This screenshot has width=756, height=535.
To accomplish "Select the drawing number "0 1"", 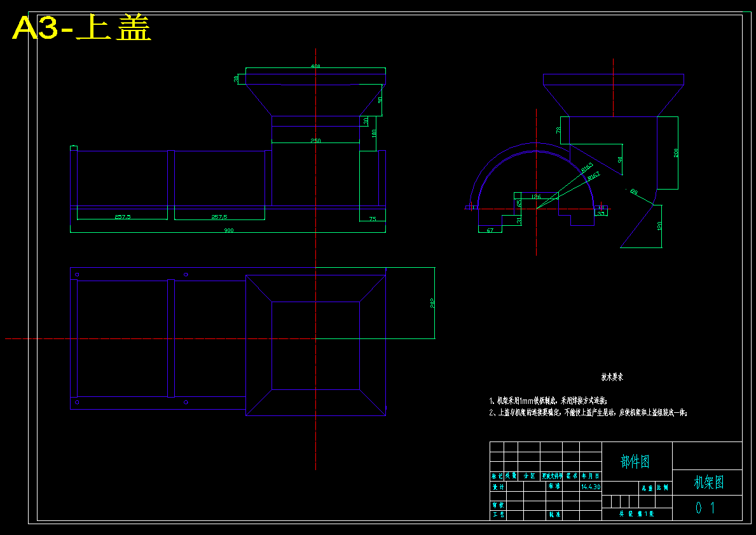I will coord(705,508).
